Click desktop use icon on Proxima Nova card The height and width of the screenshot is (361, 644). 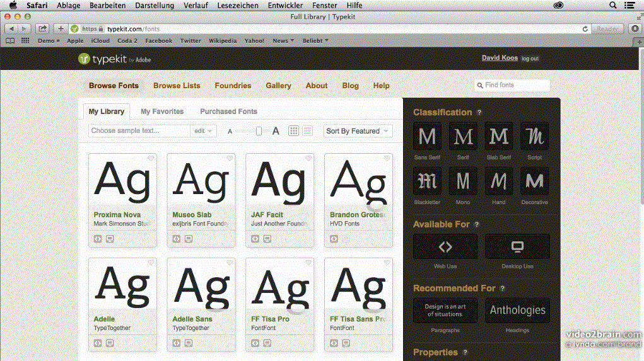[x=110, y=239]
